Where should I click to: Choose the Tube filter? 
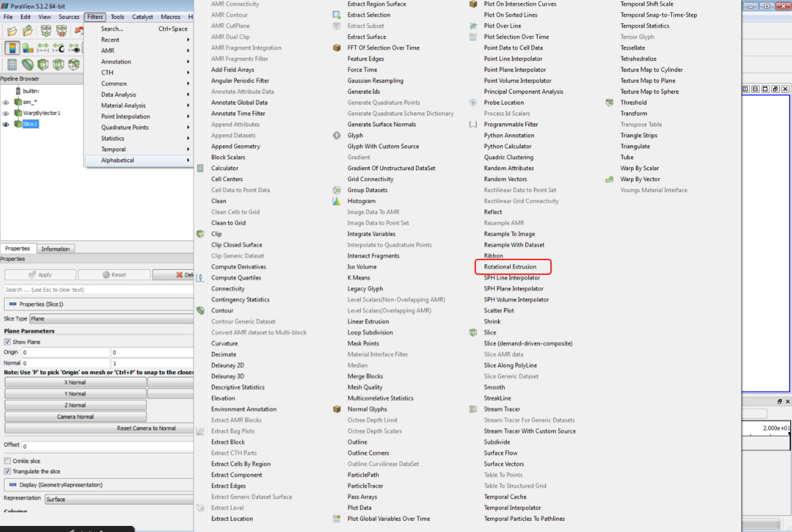point(627,157)
